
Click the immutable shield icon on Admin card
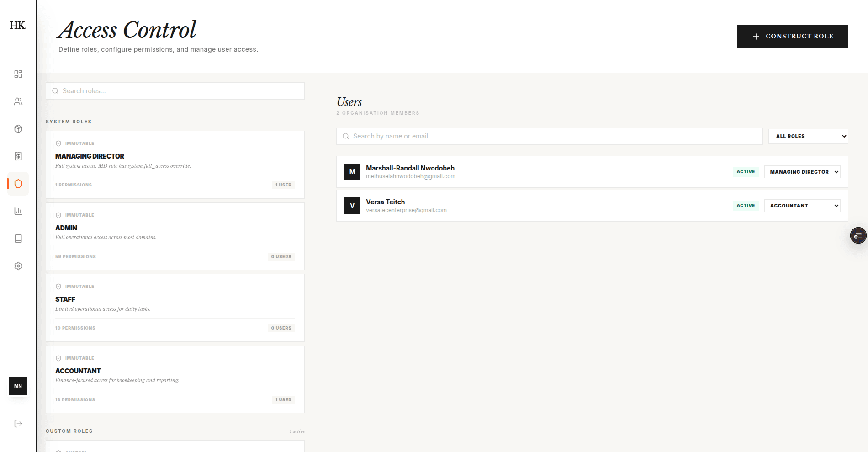click(58, 215)
